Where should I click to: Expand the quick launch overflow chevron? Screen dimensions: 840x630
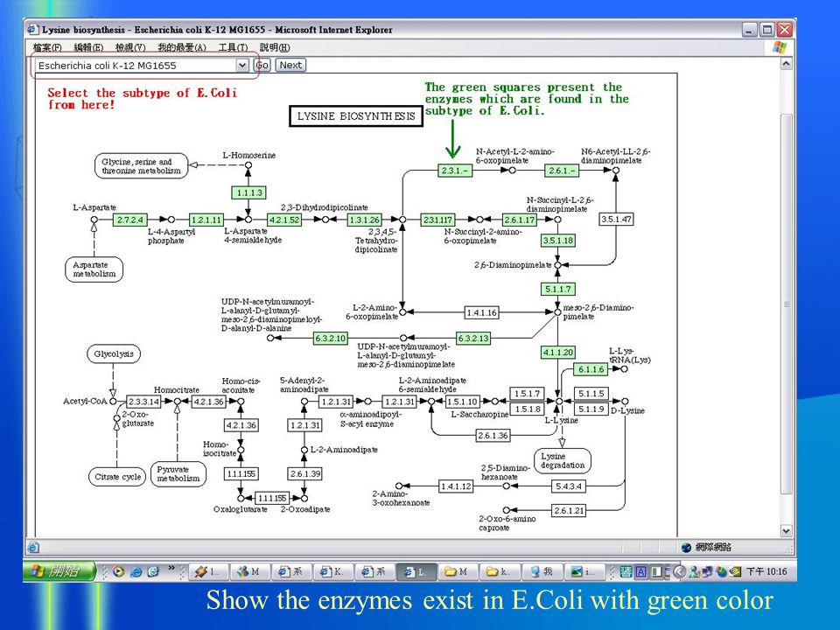pos(171,568)
